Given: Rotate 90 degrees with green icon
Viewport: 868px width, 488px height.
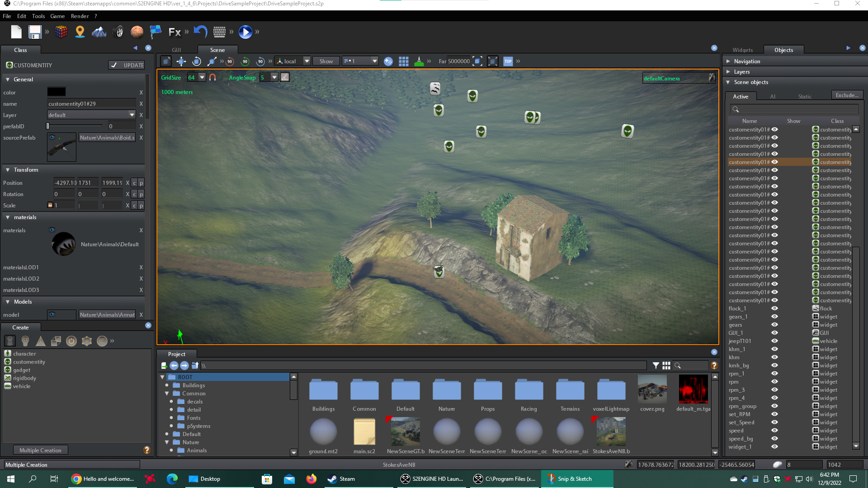Looking at the screenshot, I should pyautogui.click(x=245, y=61).
